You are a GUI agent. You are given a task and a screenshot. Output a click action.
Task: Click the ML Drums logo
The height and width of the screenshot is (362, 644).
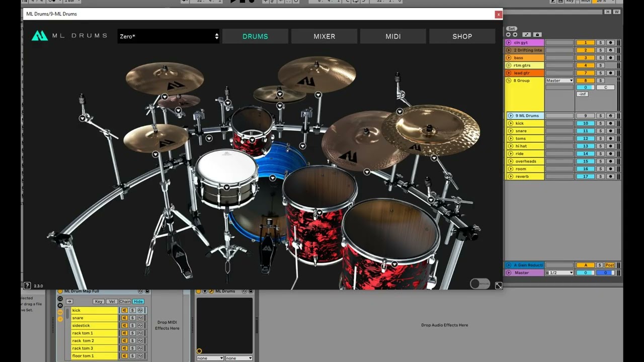pyautogui.click(x=69, y=36)
